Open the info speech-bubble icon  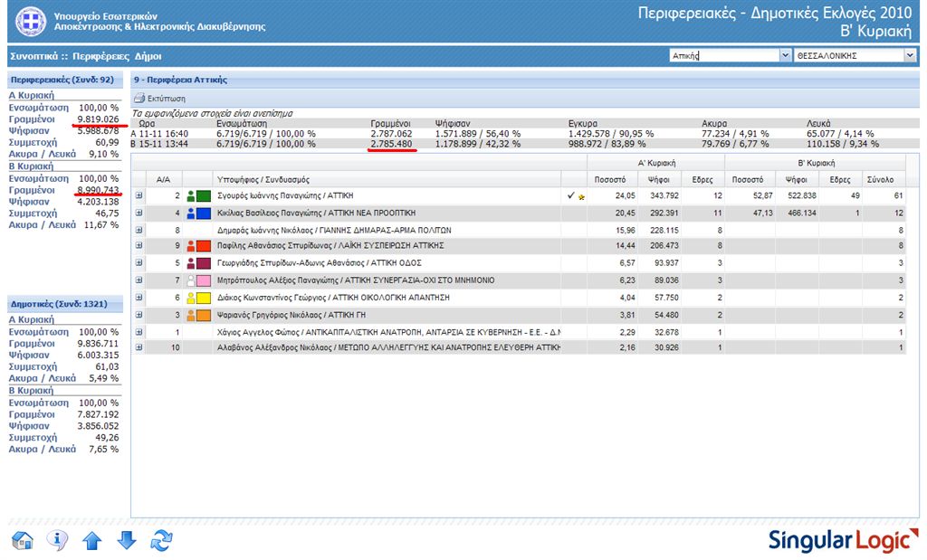pyautogui.click(x=57, y=540)
